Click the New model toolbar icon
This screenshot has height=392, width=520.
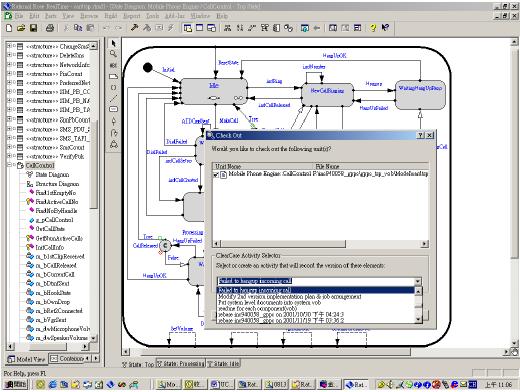9,28
